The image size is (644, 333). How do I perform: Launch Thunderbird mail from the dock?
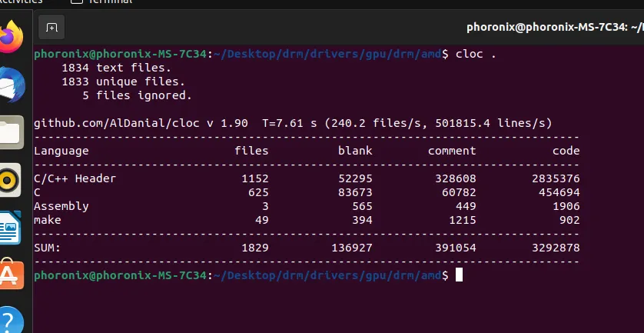pyautogui.click(x=12, y=84)
